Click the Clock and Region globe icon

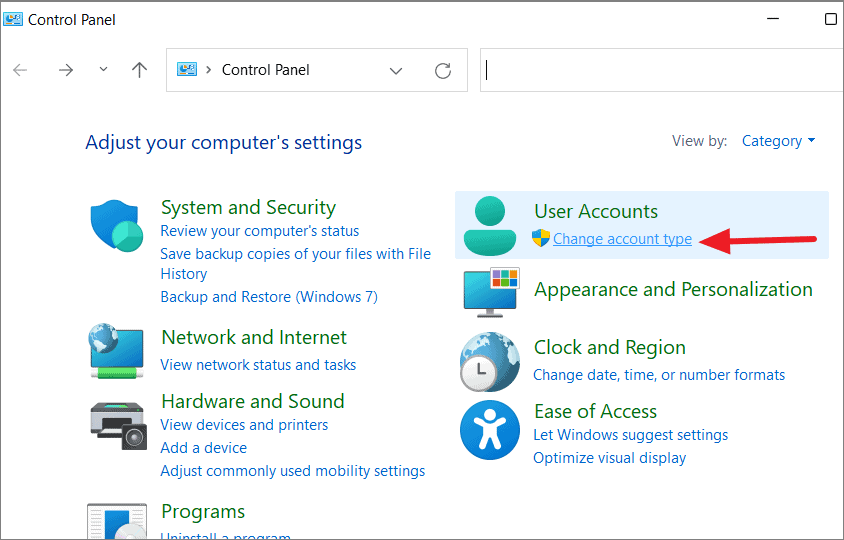point(490,361)
